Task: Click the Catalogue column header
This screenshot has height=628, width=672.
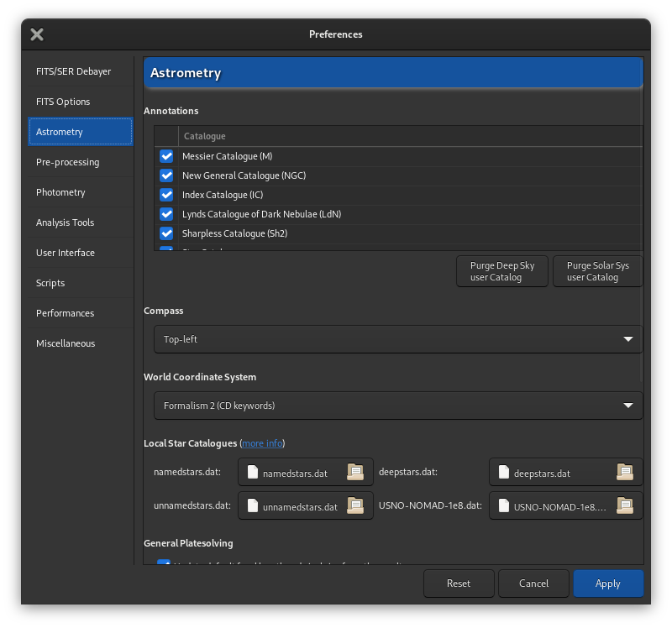Action: (205, 136)
